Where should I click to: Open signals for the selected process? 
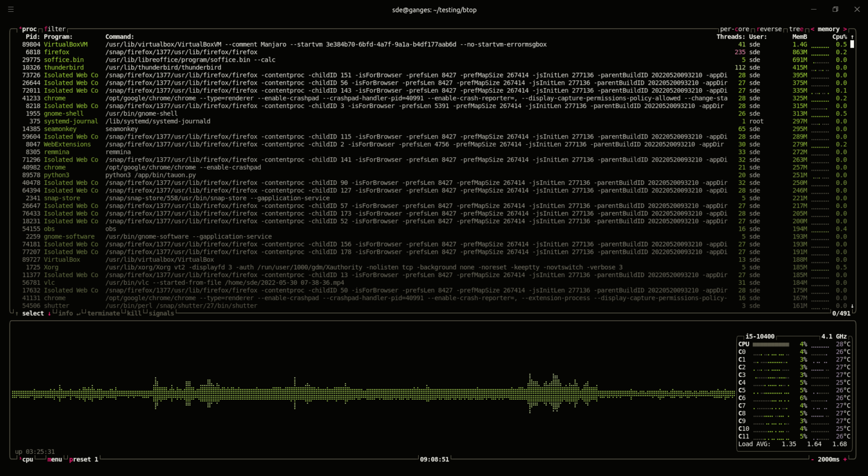click(x=162, y=313)
